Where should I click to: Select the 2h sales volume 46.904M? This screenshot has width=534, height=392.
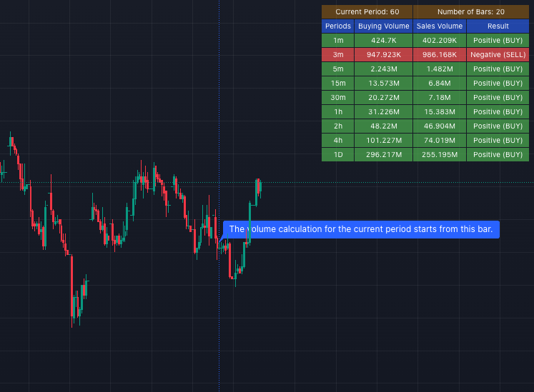(440, 126)
